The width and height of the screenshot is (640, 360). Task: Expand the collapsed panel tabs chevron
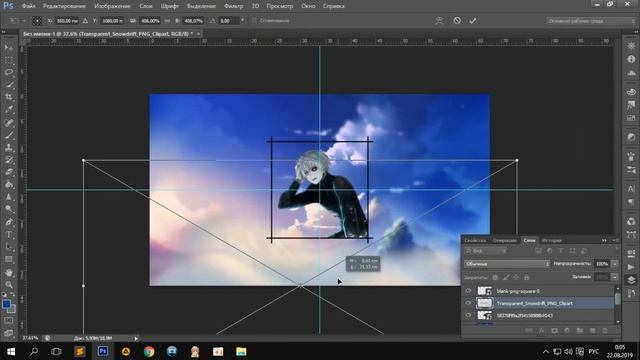604,240
